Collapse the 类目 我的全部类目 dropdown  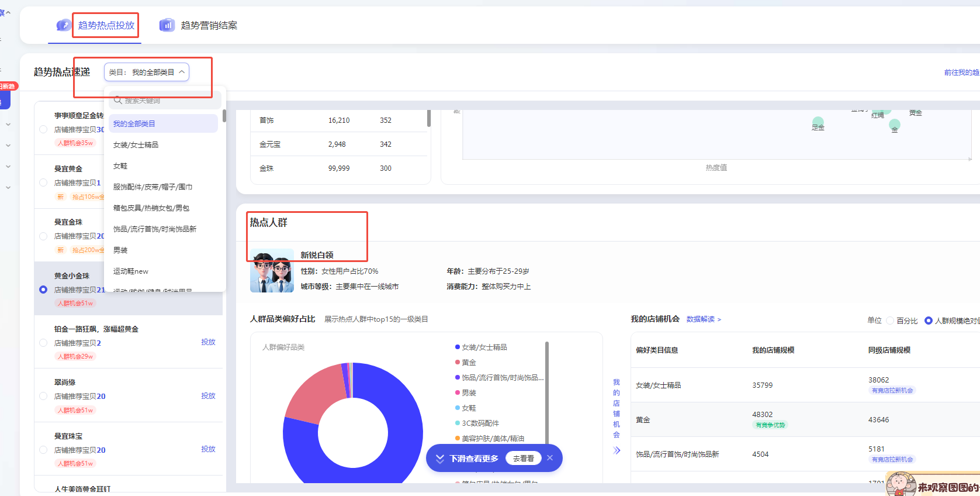[182, 72]
